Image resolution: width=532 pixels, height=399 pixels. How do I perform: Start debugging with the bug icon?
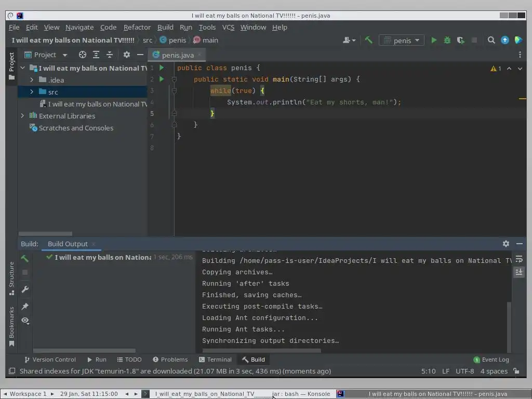pyautogui.click(x=447, y=40)
